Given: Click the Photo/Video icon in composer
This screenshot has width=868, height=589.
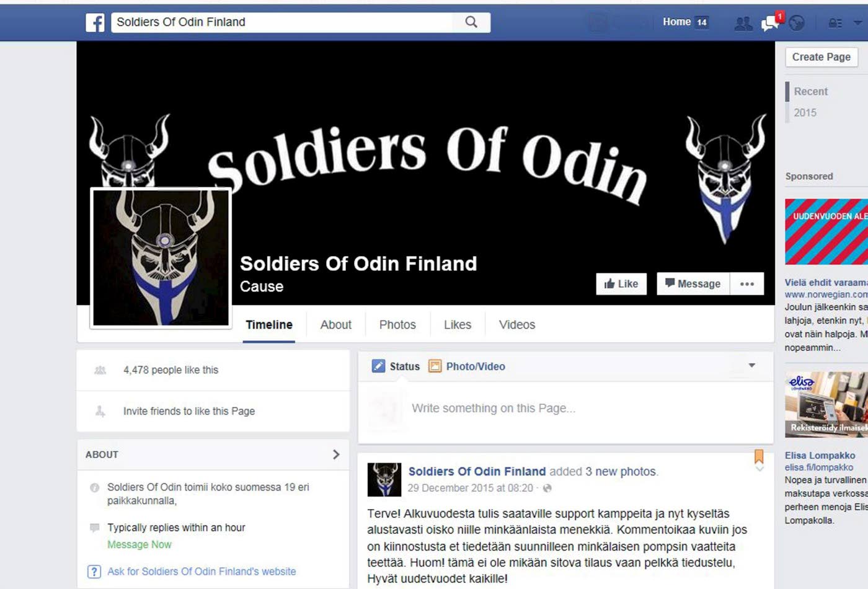Looking at the screenshot, I should point(435,366).
